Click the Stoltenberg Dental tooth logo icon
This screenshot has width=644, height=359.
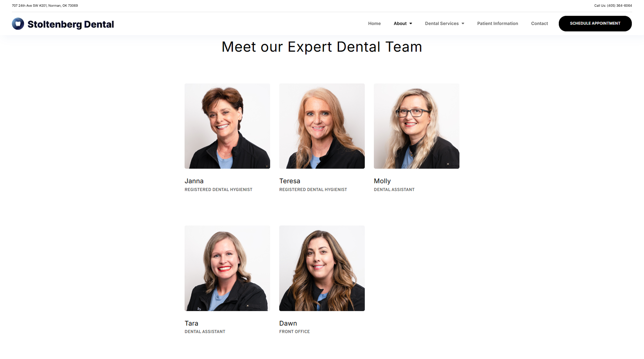[x=18, y=24]
